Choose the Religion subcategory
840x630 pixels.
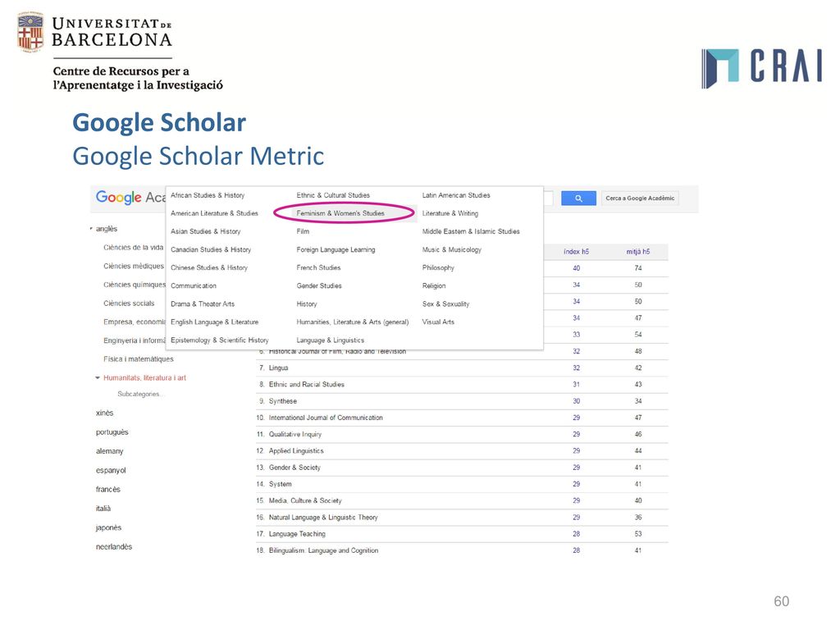click(x=433, y=286)
